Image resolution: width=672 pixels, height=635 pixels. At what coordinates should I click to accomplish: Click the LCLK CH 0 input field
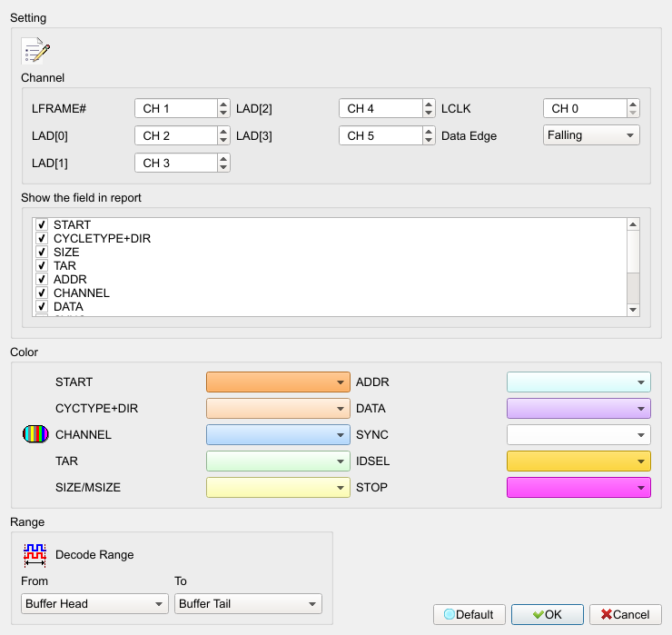586,108
